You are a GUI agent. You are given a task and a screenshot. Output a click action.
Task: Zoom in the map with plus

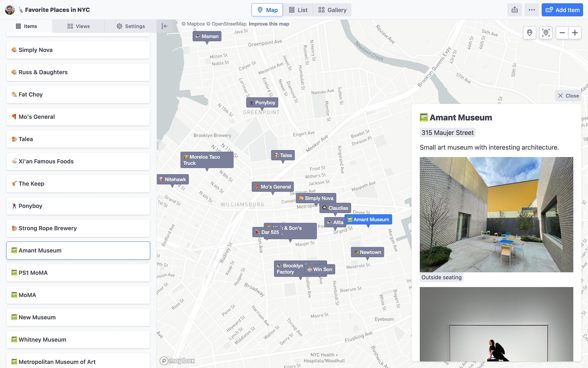[x=575, y=33]
